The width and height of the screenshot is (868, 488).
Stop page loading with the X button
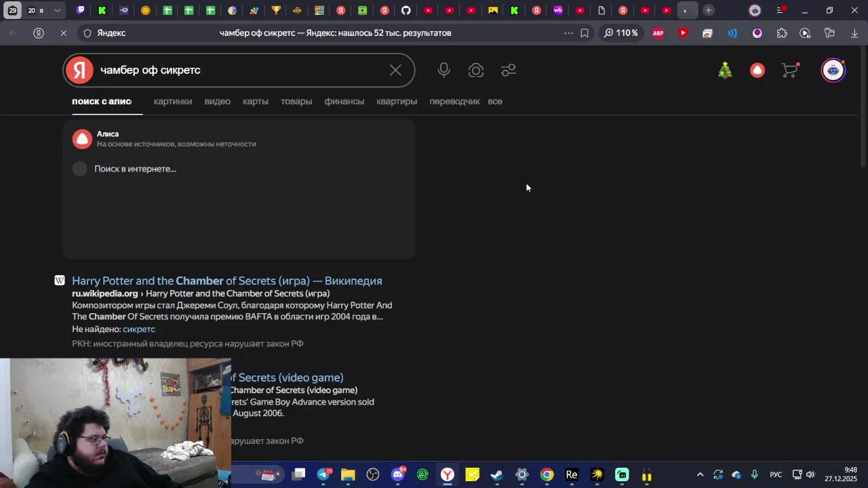pyautogui.click(x=63, y=33)
